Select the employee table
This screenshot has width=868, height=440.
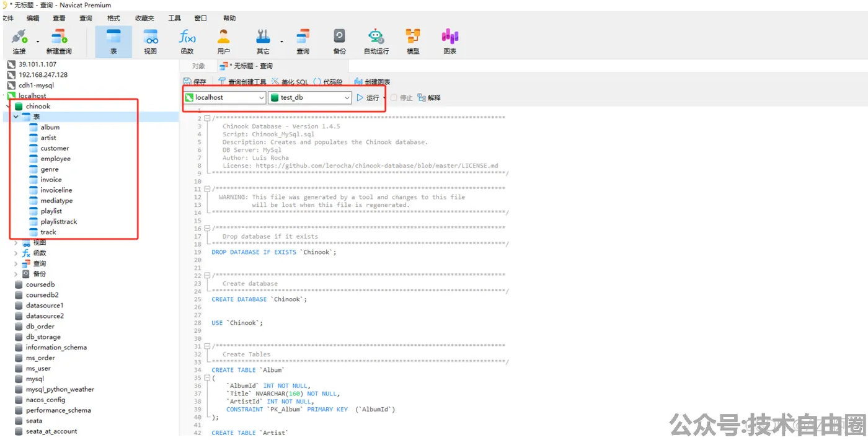pyautogui.click(x=55, y=159)
